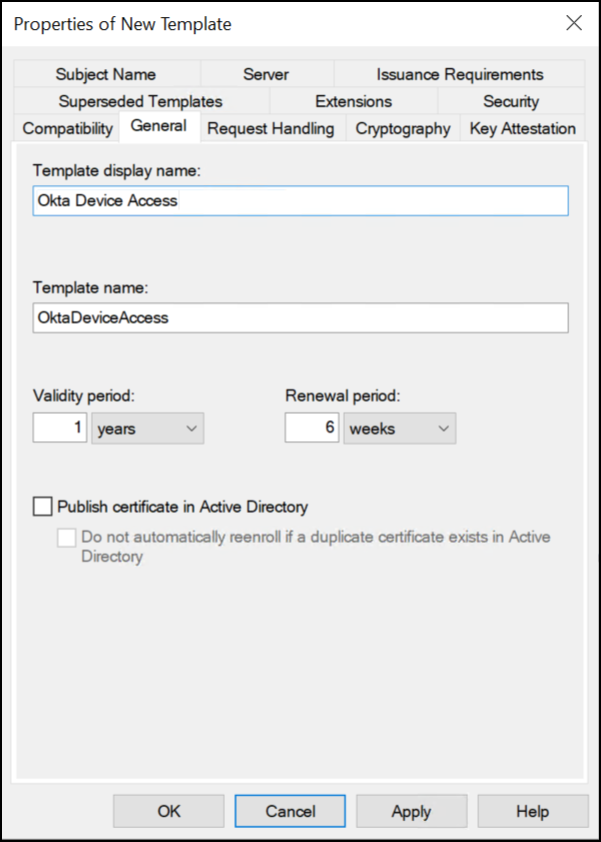Open the Issuance Requirements tab
601x842 pixels.
pos(460,74)
